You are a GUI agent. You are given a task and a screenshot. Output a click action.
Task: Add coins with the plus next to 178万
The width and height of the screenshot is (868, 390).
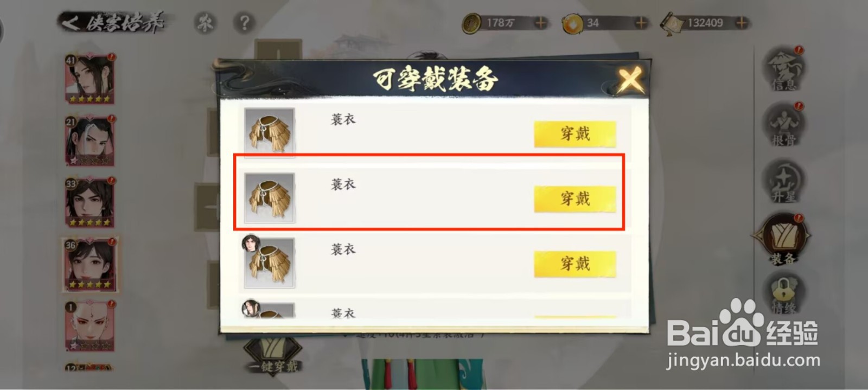541,23
